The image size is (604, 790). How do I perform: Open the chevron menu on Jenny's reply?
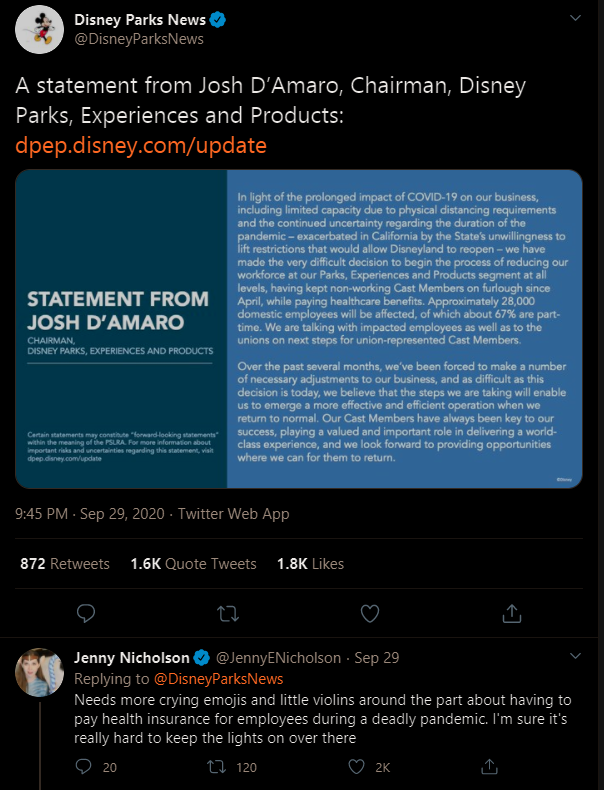pos(575,656)
